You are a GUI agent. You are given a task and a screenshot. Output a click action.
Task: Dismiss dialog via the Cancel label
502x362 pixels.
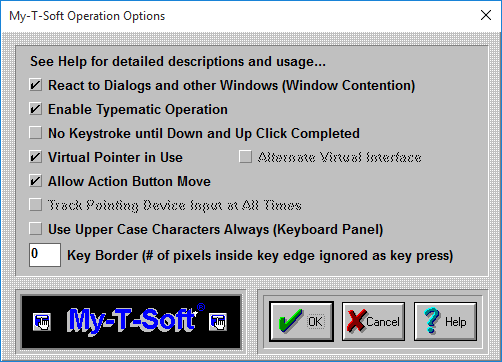tap(383, 322)
